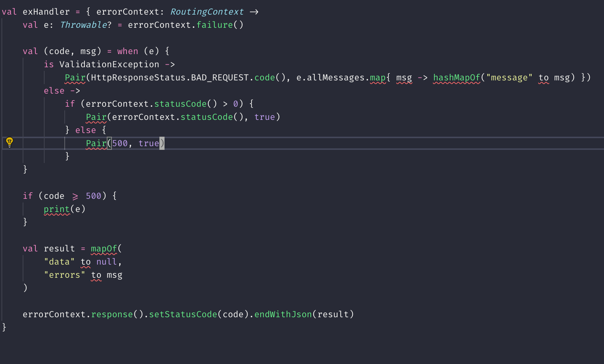Click the 'null' value after "data"

pos(107,262)
